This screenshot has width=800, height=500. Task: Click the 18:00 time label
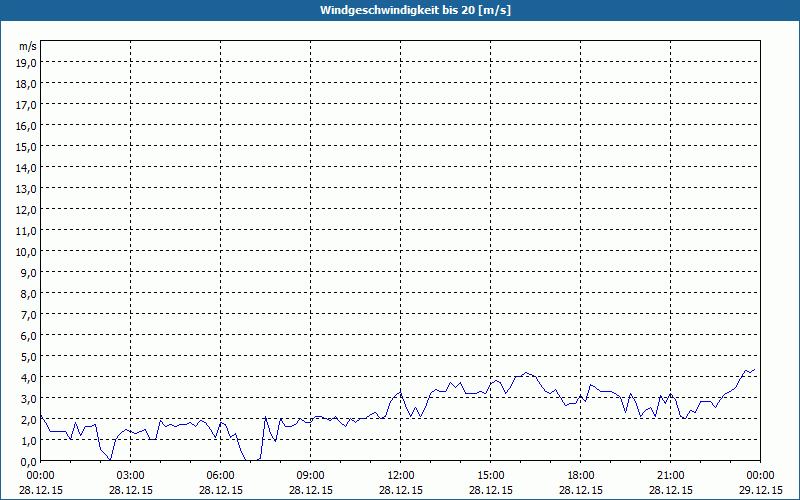[x=581, y=476]
